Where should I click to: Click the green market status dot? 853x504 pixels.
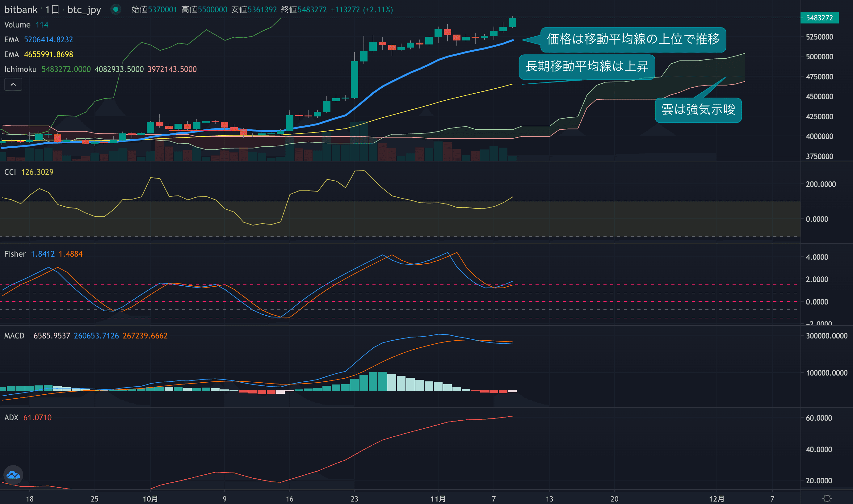(116, 10)
